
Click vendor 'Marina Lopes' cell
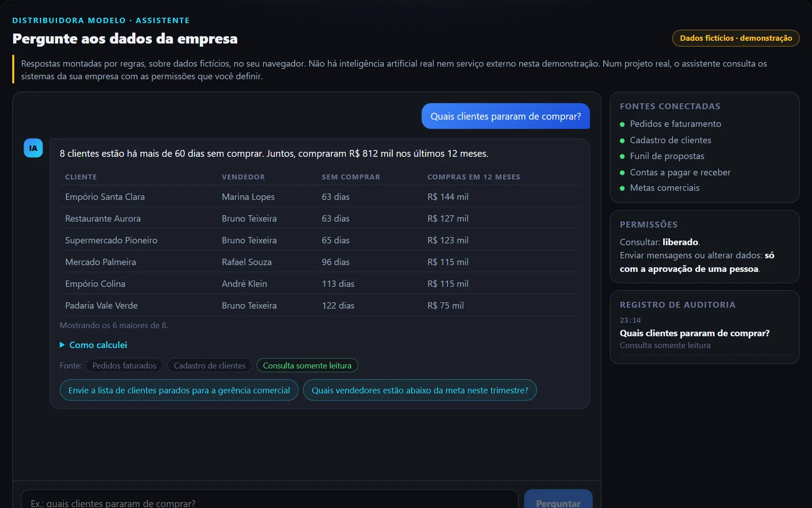[x=248, y=197]
